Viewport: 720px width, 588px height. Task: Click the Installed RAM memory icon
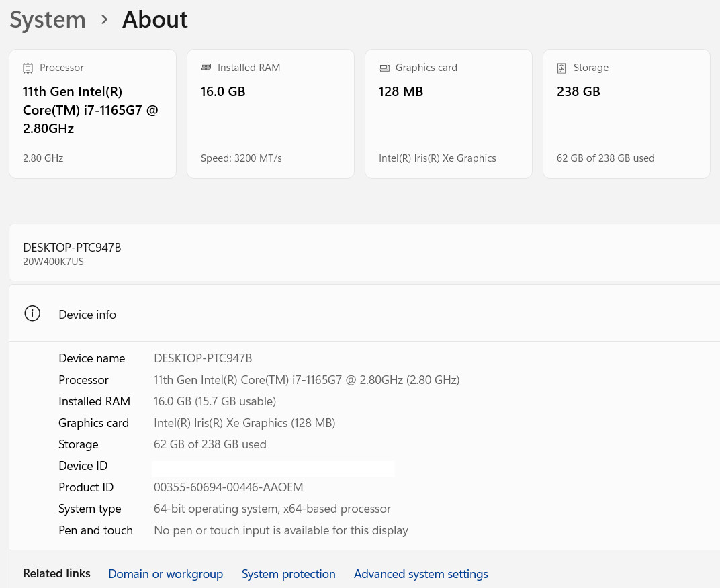pyautogui.click(x=206, y=68)
